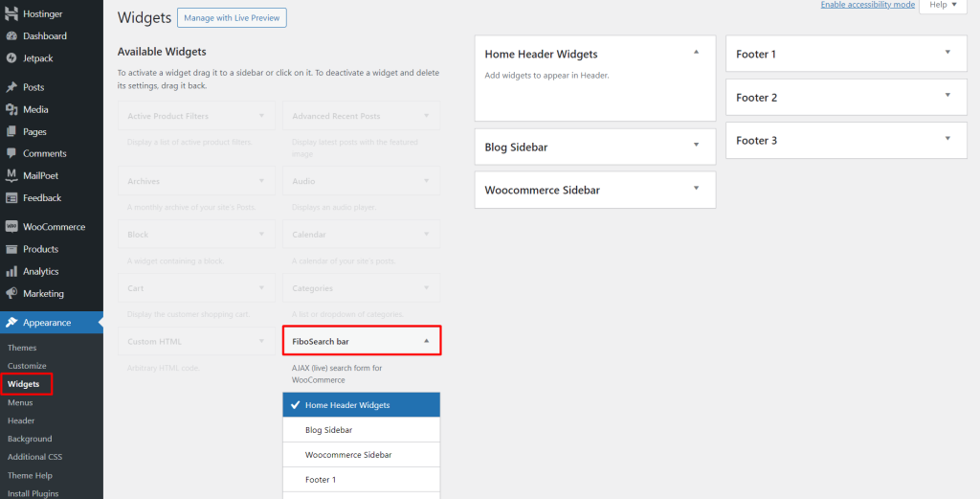This screenshot has width=980, height=499.
Task: Expand the Footer 3 panel arrow
Action: click(x=947, y=139)
